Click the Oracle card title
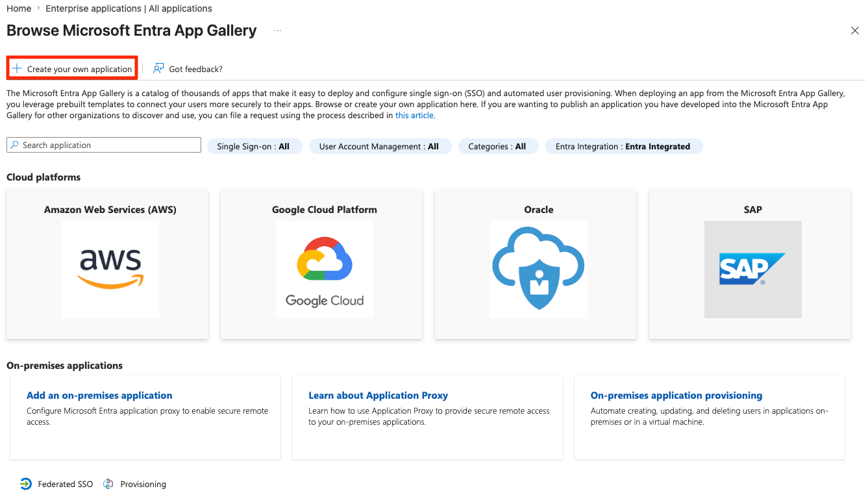This screenshot has width=868, height=502. pyautogui.click(x=539, y=210)
